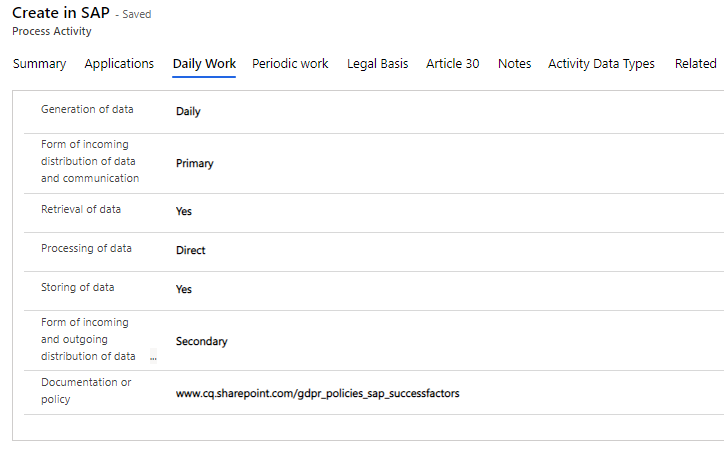The height and width of the screenshot is (450, 724).
Task: Click the sharepoint gdpr policies URL field
Action: point(317,394)
